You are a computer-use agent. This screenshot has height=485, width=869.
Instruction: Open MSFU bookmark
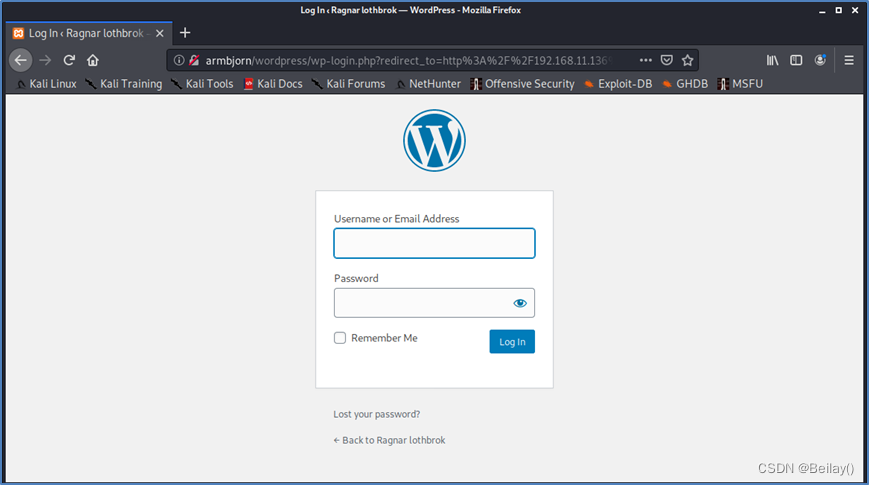(740, 84)
